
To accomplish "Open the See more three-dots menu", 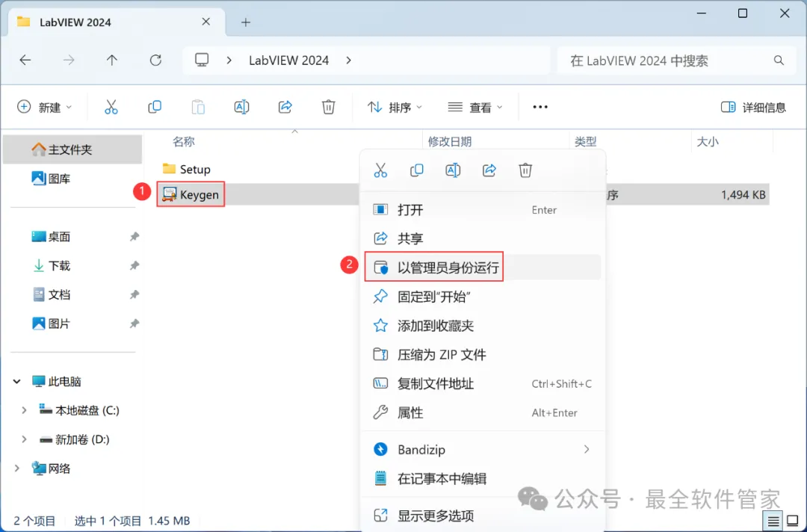I will tap(540, 107).
